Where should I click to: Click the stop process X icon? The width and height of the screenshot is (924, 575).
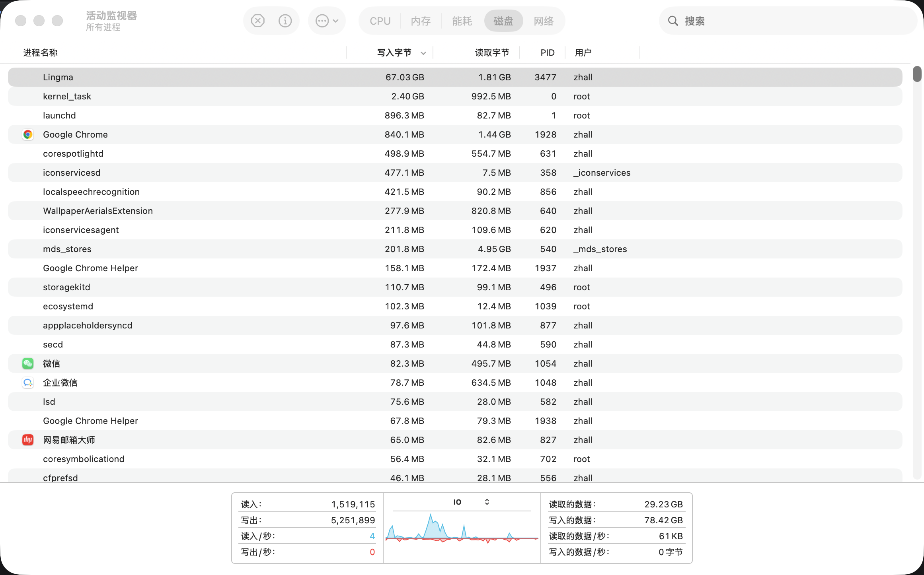tap(258, 21)
